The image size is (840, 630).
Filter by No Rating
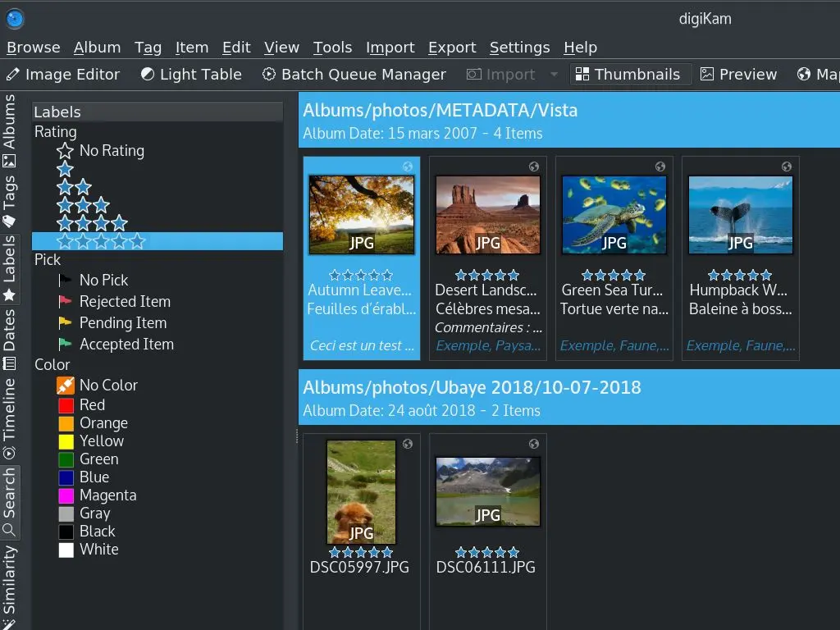[111, 150]
